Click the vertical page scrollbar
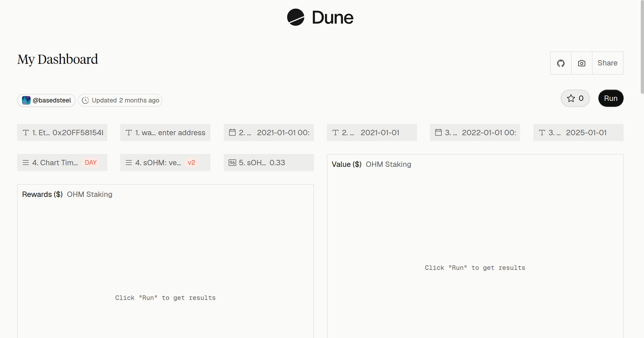Image resolution: width=644 pixels, height=338 pixels. [x=642, y=47]
